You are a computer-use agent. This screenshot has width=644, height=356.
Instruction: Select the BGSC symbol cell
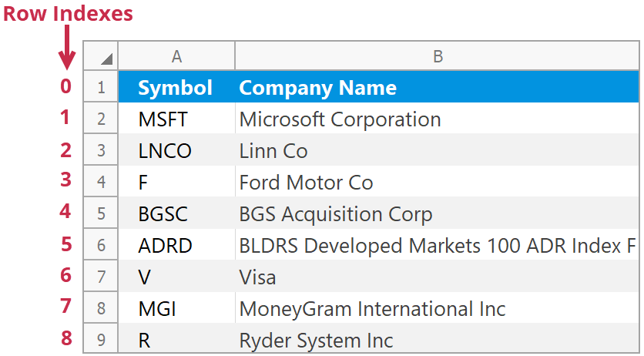176,214
